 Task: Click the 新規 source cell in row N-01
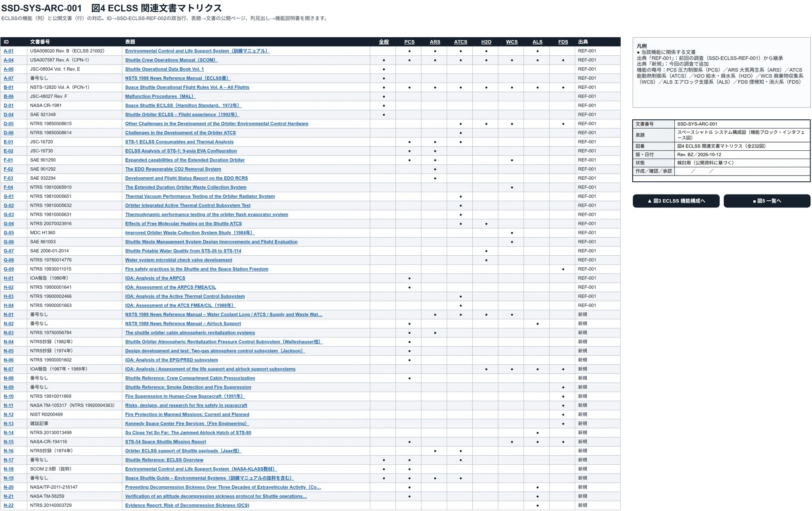(598, 314)
